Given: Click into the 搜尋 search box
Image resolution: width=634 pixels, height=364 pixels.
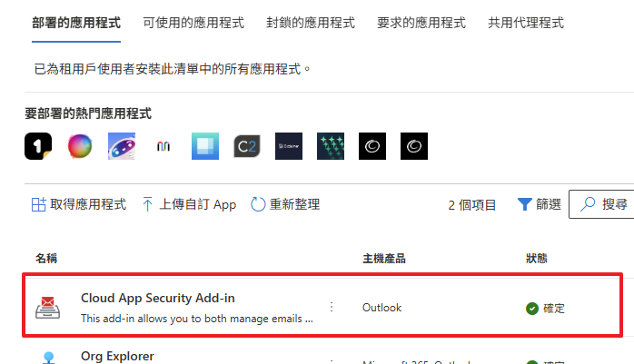Looking at the screenshot, I should click(601, 204).
